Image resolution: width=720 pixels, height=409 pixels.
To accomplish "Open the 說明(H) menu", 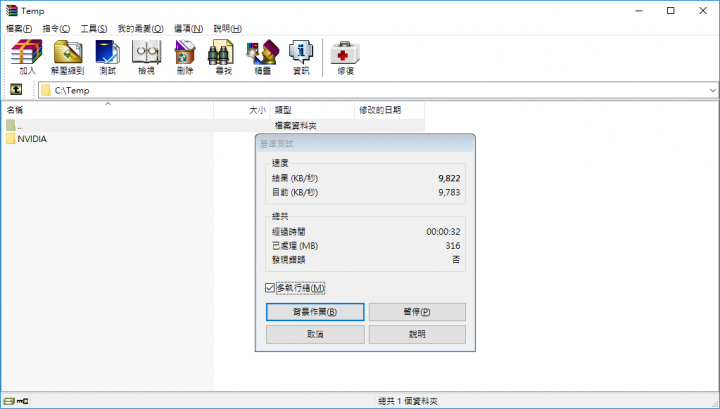I will (228, 28).
